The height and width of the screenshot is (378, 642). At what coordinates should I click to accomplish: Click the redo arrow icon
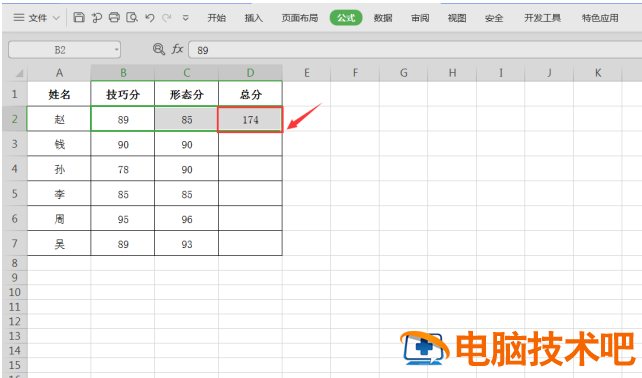(167, 18)
